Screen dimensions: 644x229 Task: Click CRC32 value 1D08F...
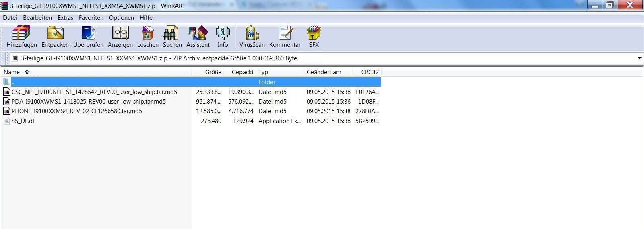368,102
